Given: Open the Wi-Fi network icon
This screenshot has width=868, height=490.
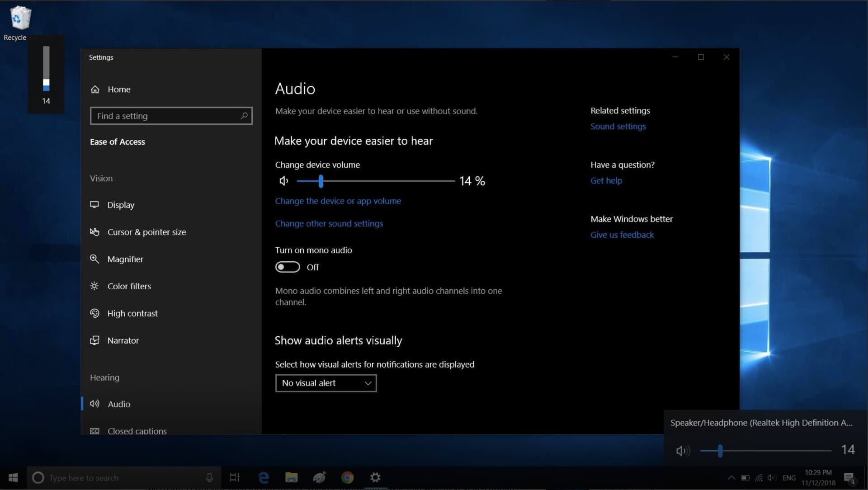Looking at the screenshot, I should [x=759, y=478].
